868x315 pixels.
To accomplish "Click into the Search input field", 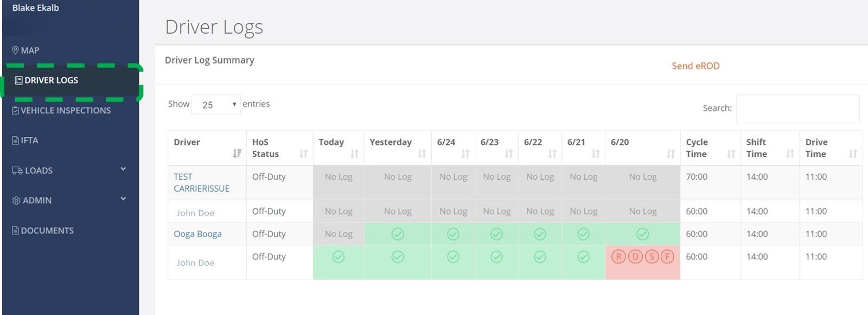I will coord(797,109).
